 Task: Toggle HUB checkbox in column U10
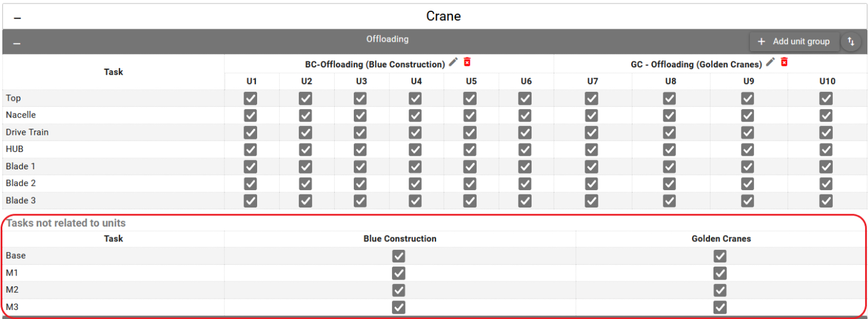pyautogui.click(x=826, y=150)
